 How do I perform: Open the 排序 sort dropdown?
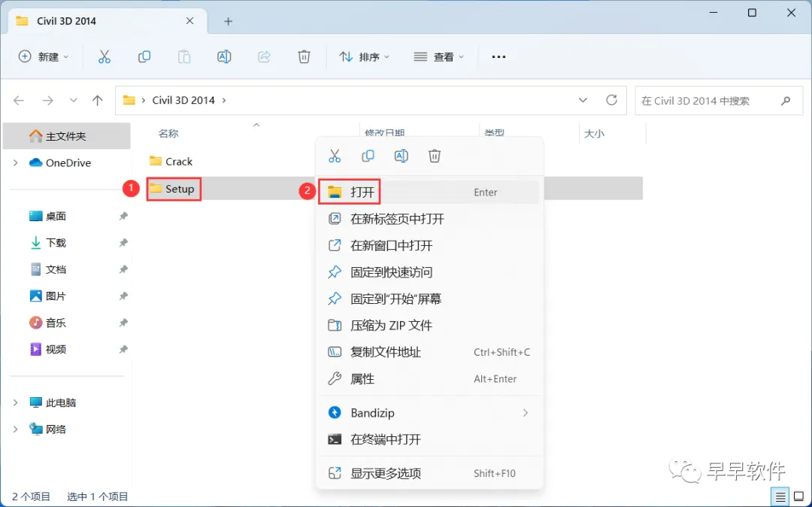364,57
